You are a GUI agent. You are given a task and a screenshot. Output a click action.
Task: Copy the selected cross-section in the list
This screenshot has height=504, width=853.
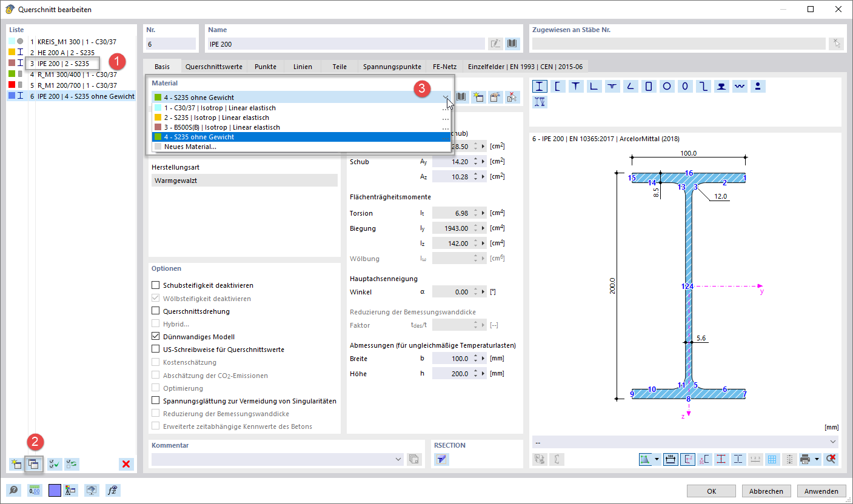[33, 464]
